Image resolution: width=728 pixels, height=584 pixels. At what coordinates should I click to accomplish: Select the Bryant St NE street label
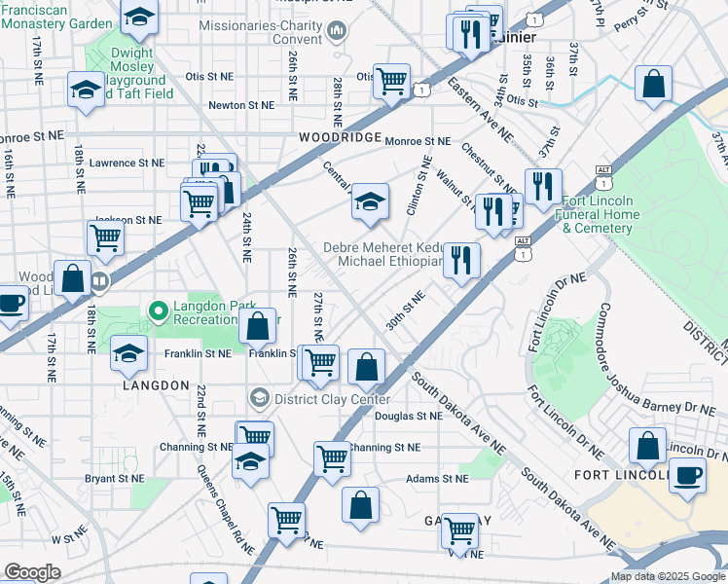pos(115,479)
